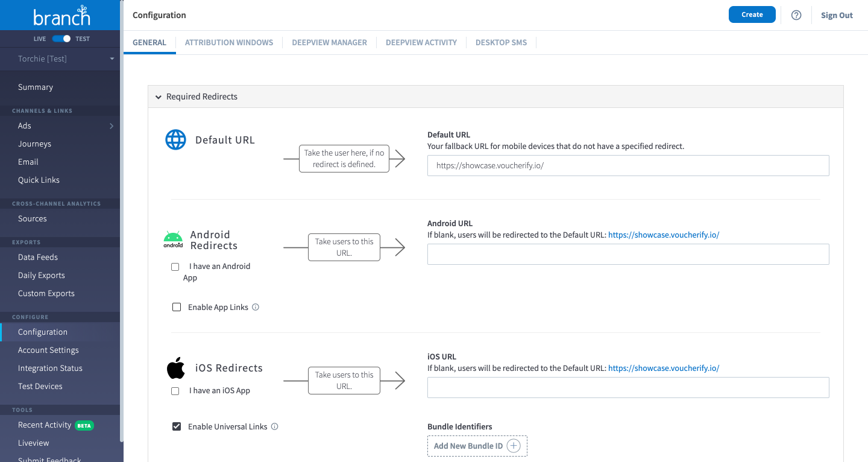868x462 pixels.
Task: Click plus icon to add Bundle ID
Action: pyautogui.click(x=514, y=446)
